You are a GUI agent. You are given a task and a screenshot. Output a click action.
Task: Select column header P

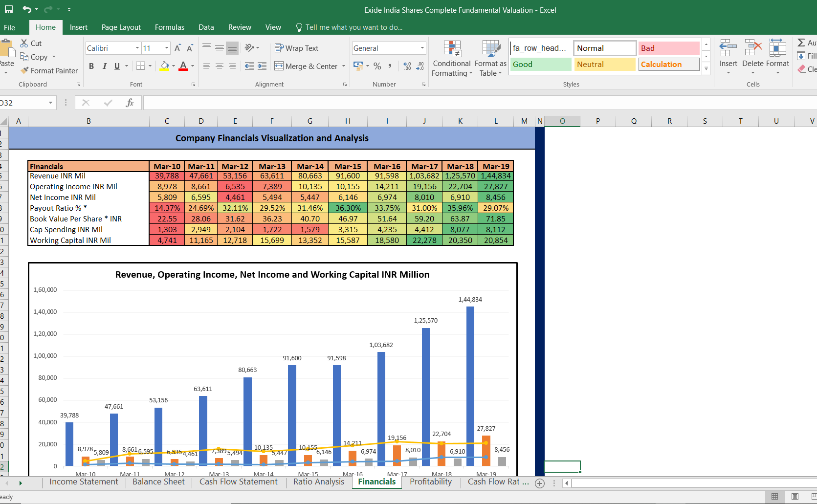pyautogui.click(x=597, y=121)
